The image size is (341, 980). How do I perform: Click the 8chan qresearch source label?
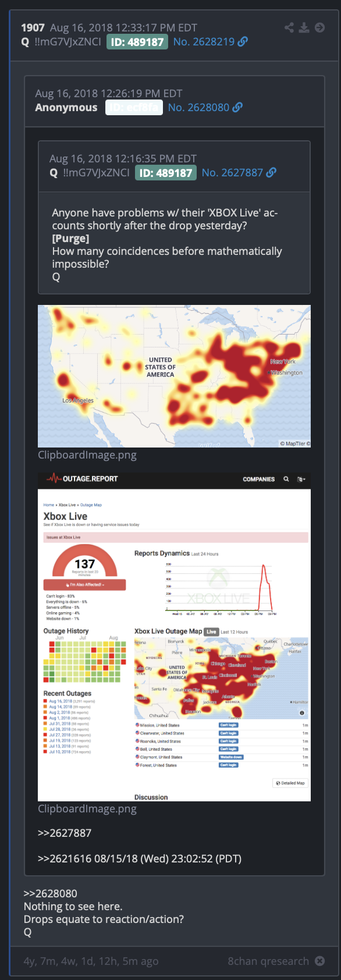pos(268,961)
